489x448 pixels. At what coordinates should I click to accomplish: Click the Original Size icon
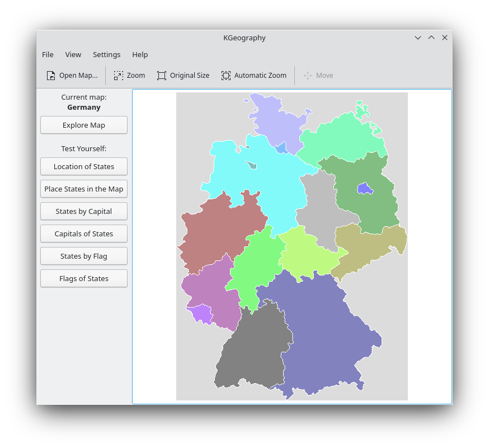tap(162, 76)
